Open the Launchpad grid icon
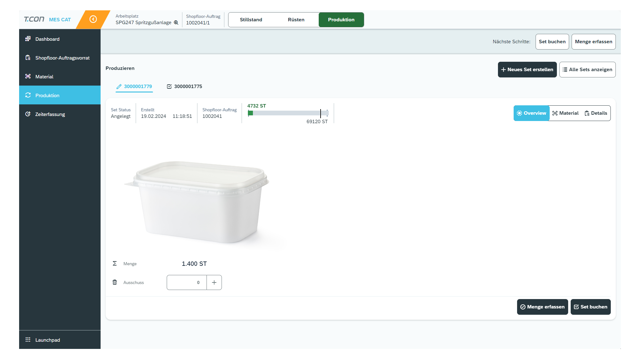The height and width of the screenshot is (358, 644). 28,340
